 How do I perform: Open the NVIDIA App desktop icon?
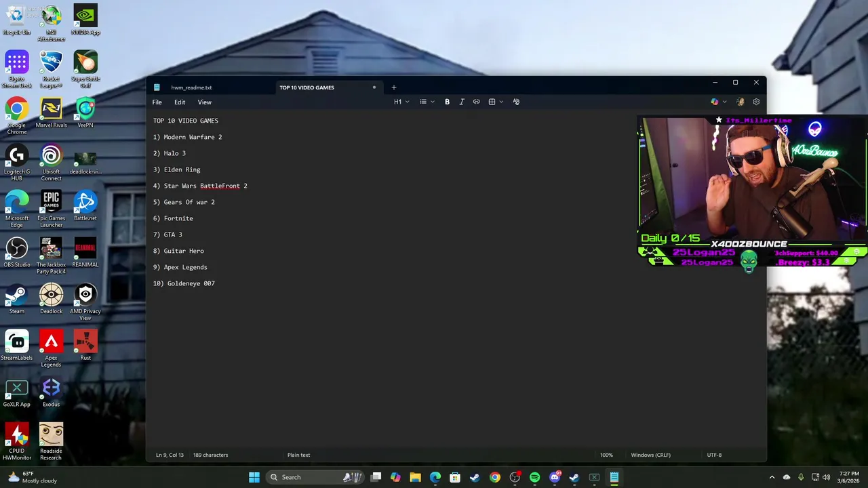pos(85,22)
